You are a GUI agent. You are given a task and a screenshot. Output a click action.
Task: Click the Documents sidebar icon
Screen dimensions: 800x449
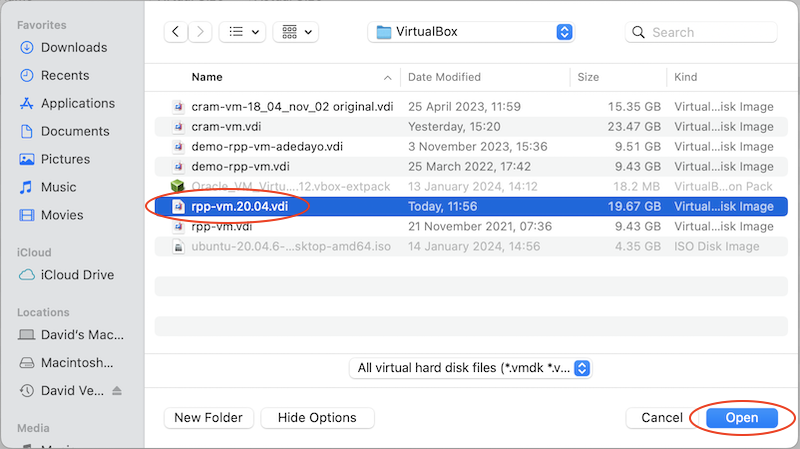click(27, 132)
